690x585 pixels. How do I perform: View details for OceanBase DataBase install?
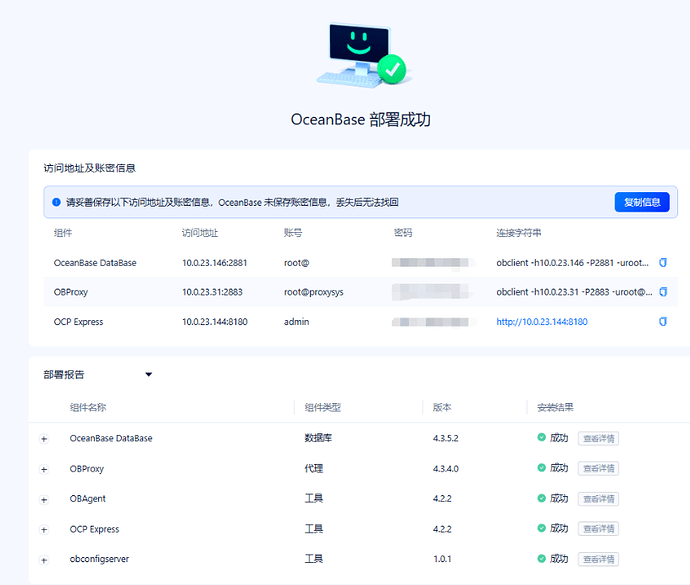(x=598, y=438)
